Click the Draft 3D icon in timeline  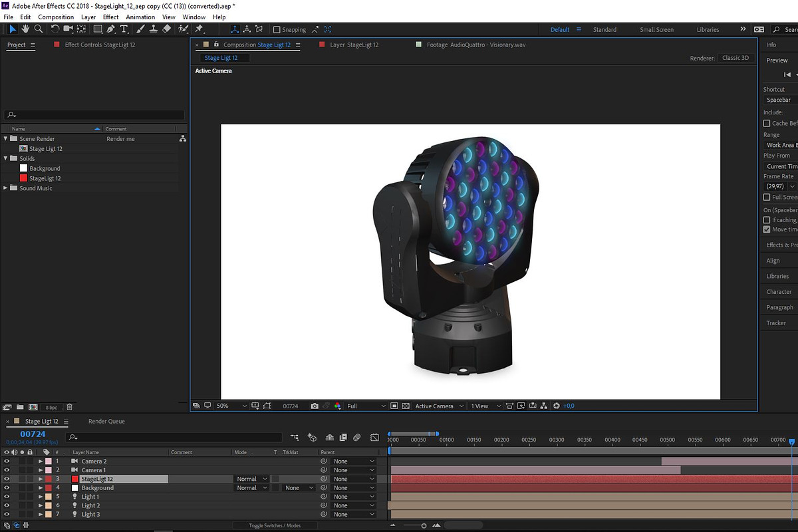(313, 437)
